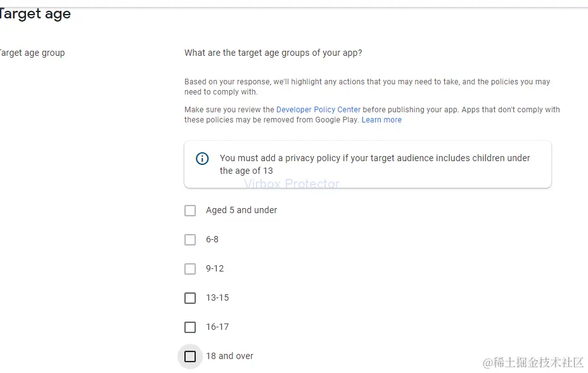Click the '13-15' label text

coord(217,298)
